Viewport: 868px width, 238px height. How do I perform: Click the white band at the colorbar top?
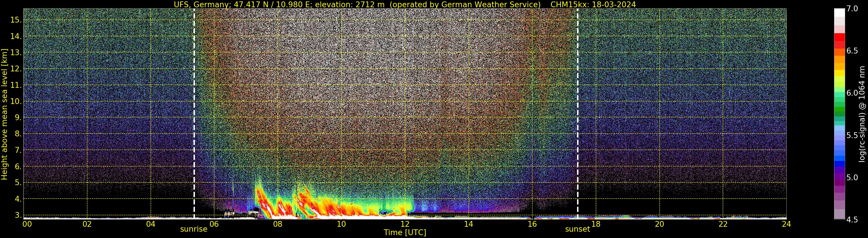point(839,12)
